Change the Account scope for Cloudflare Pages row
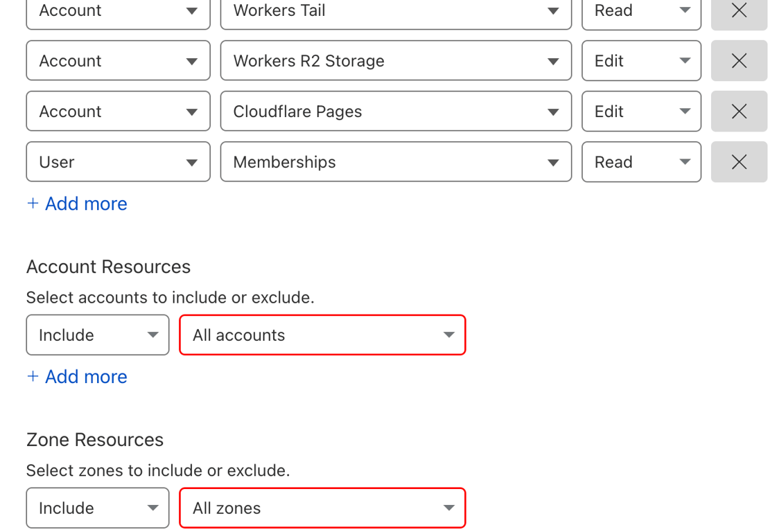 tap(118, 112)
